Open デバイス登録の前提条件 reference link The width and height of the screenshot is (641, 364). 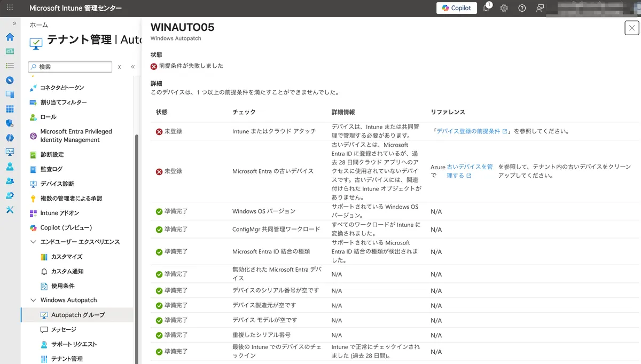coord(472,131)
